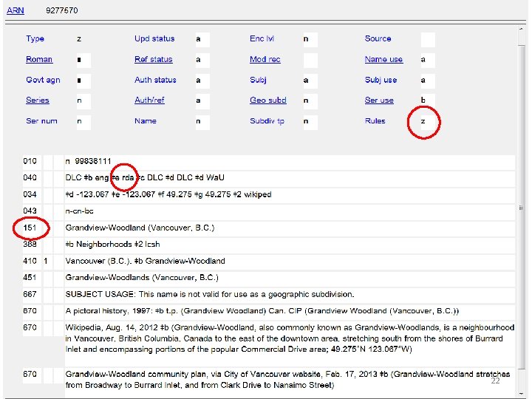Edit the Ser num value box

pos(83,122)
